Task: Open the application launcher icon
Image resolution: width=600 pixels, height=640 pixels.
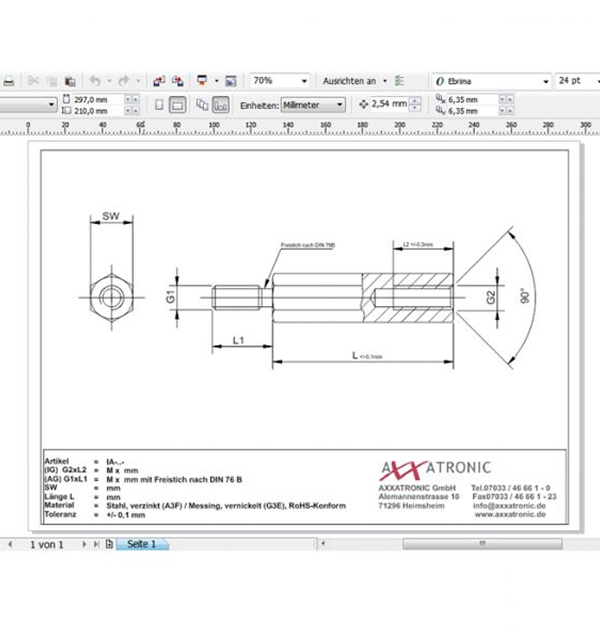Action: (202, 80)
